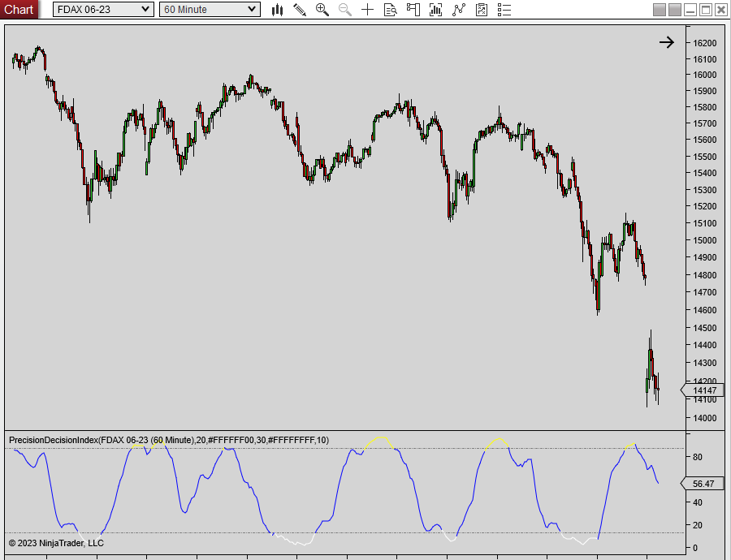Click the first gray link color square

(660, 10)
